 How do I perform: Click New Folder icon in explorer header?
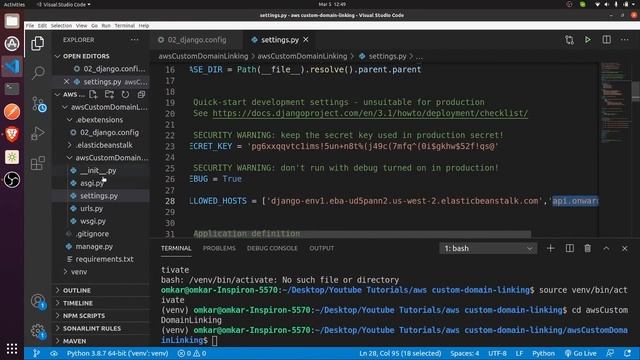pyautogui.click(x=109, y=94)
